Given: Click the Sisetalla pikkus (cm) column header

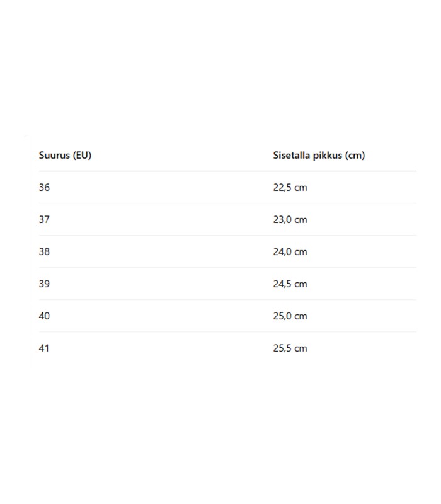Looking at the screenshot, I should click(319, 155).
